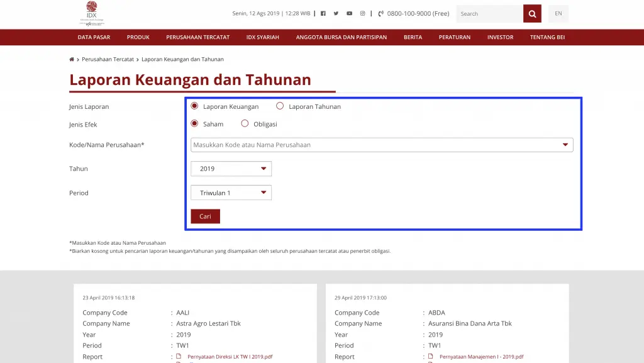
Task: Open the Kode/Nama Perusahaan dropdown
Action: click(564, 145)
